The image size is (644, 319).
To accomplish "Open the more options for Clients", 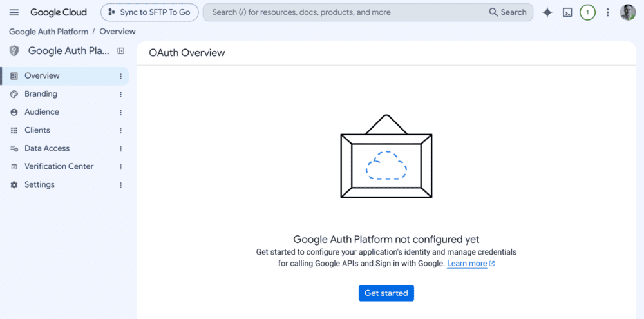I will tap(121, 130).
